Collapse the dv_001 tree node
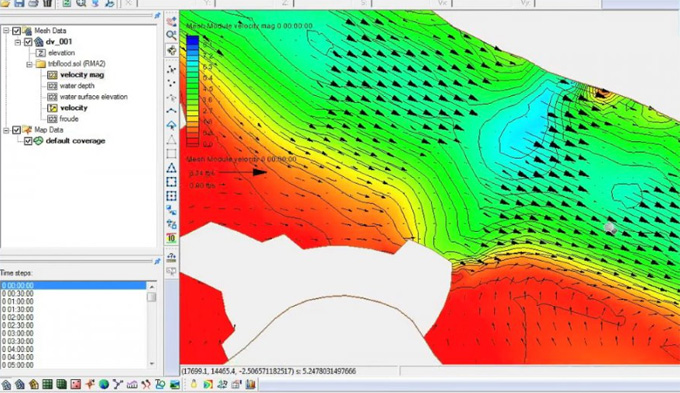 pyautogui.click(x=18, y=42)
